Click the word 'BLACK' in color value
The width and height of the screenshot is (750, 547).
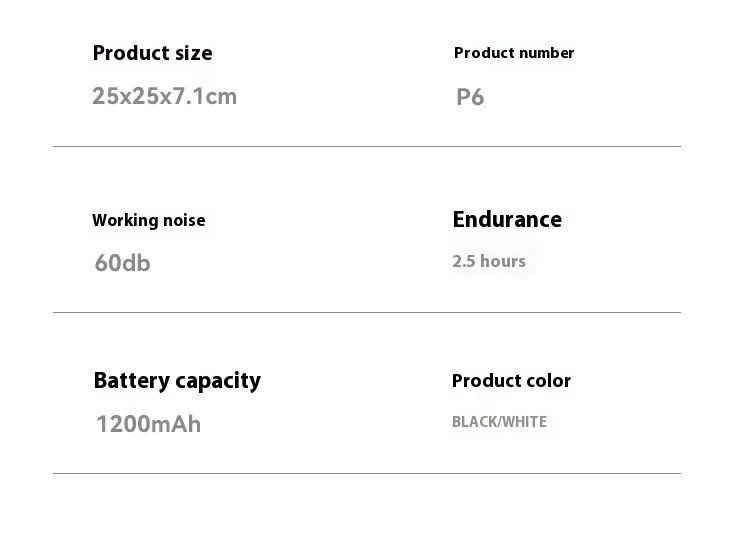[474, 422]
